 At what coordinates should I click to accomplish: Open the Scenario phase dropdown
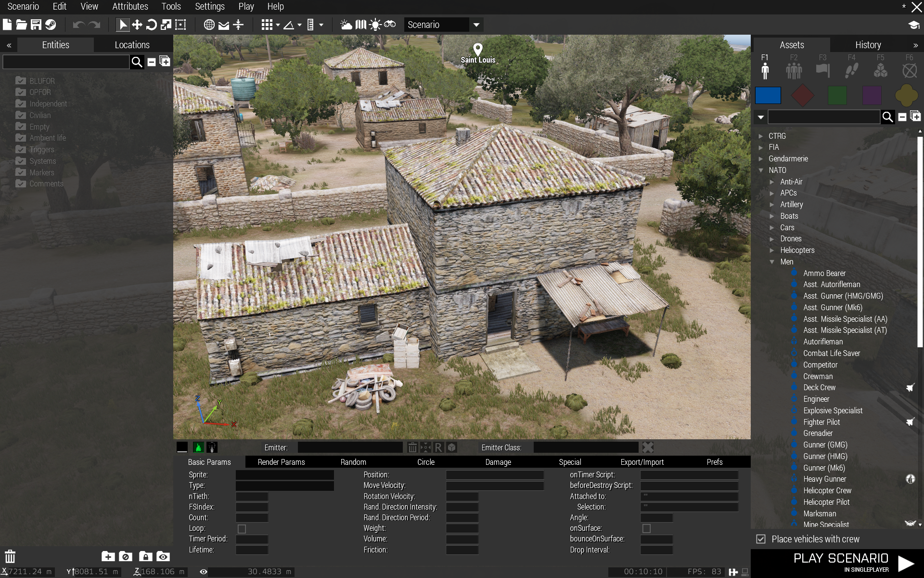coord(443,25)
